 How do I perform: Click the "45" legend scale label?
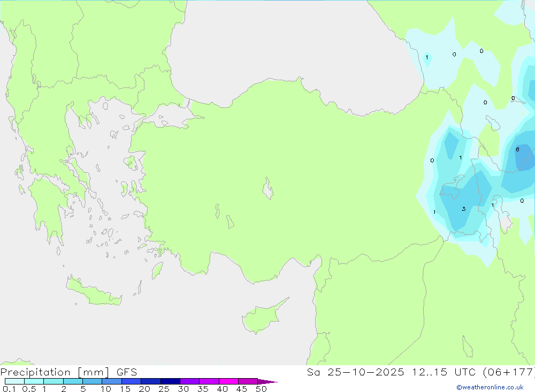pyautogui.click(x=242, y=389)
